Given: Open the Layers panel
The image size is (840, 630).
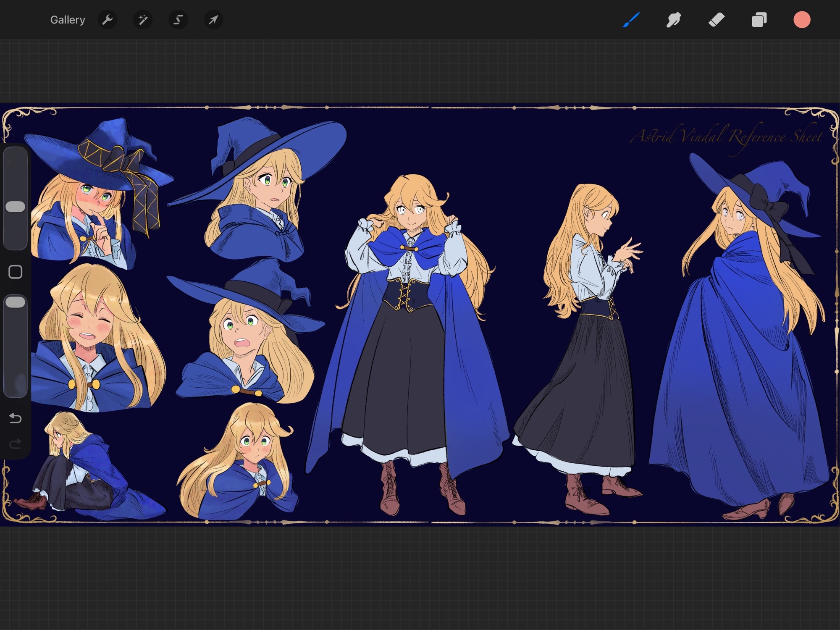Looking at the screenshot, I should click(x=759, y=20).
